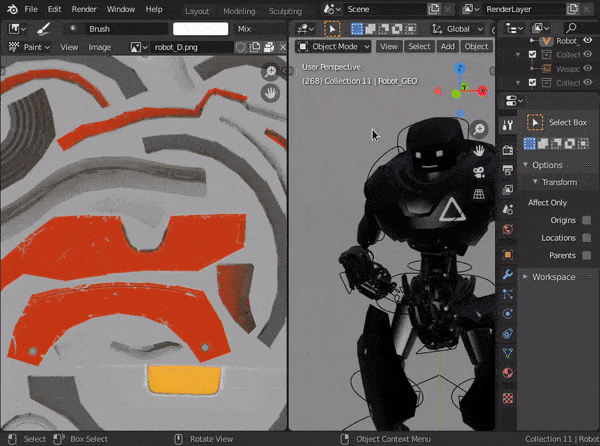The image size is (600, 446).
Task: Enable the Parents checkbox under Affect Only
Action: coord(586,255)
